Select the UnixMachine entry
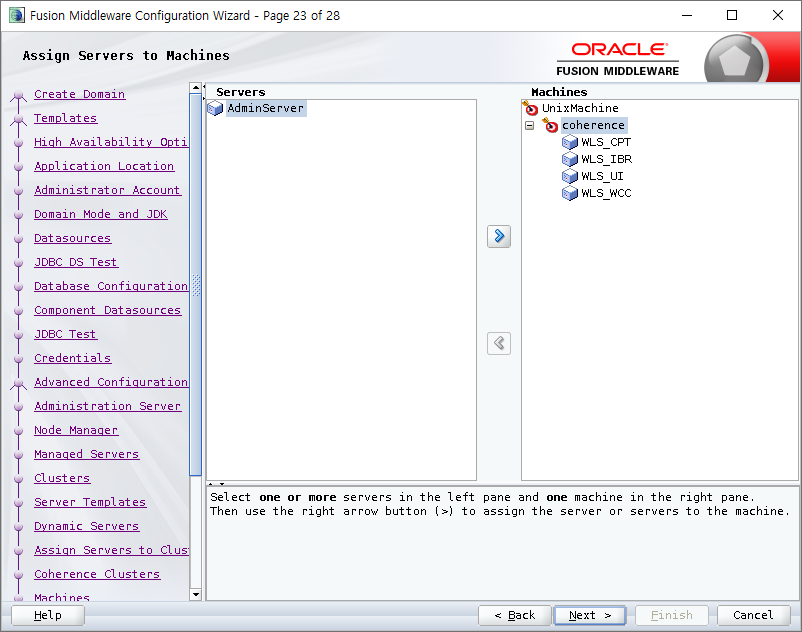The width and height of the screenshot is (802, 632). [580, 108]
